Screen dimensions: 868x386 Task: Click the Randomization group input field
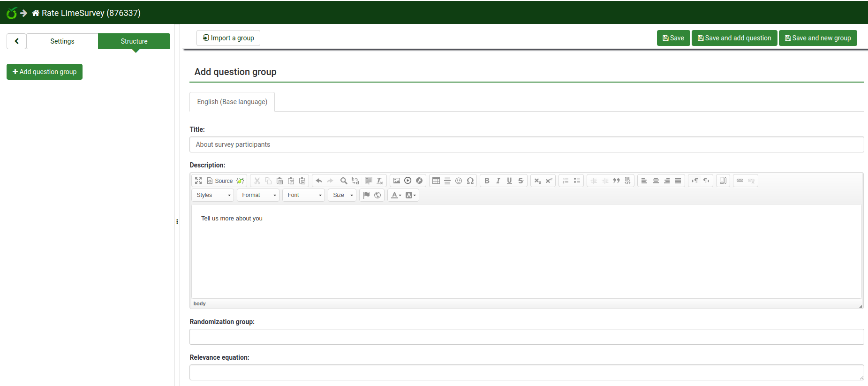click(x=526, y=337)
